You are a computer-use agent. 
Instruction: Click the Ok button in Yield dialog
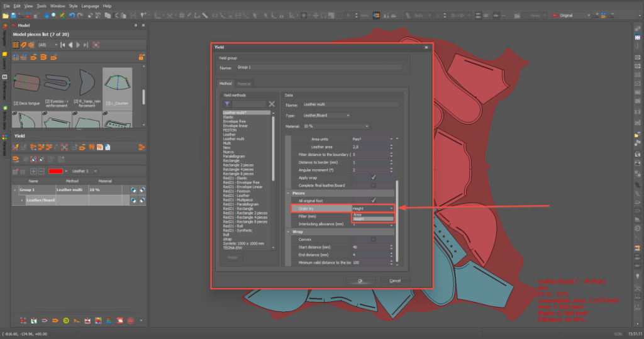pyautogui.click(x=360, y=281)
